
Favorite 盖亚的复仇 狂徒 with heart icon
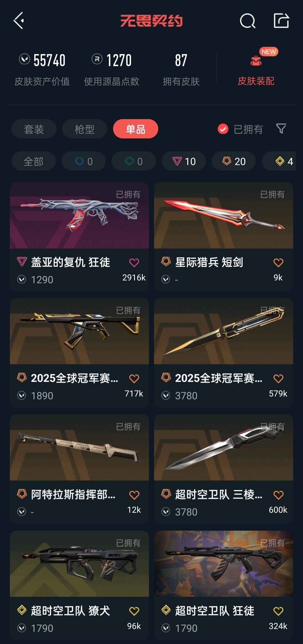[134, 262]
